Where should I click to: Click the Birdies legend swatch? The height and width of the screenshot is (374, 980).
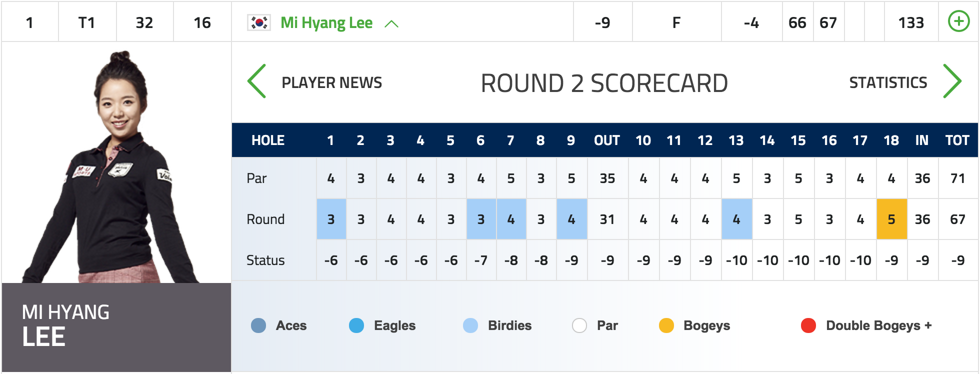tap(470, 325)
